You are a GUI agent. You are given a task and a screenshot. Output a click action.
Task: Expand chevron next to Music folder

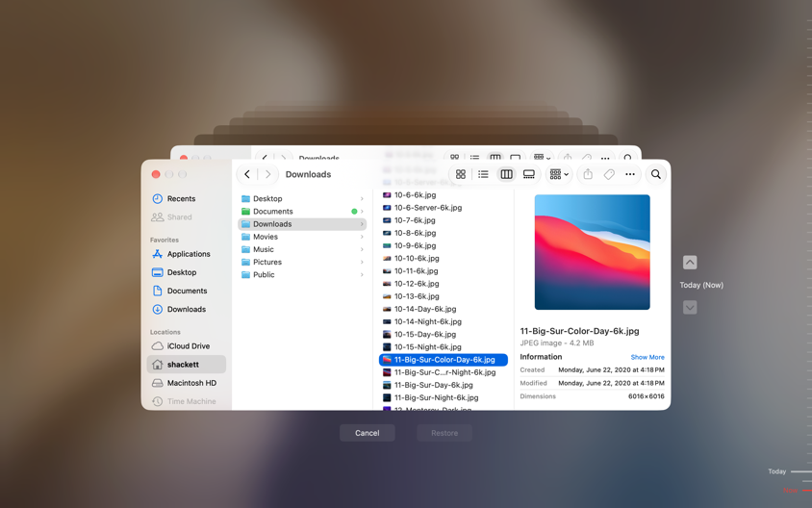362,249
